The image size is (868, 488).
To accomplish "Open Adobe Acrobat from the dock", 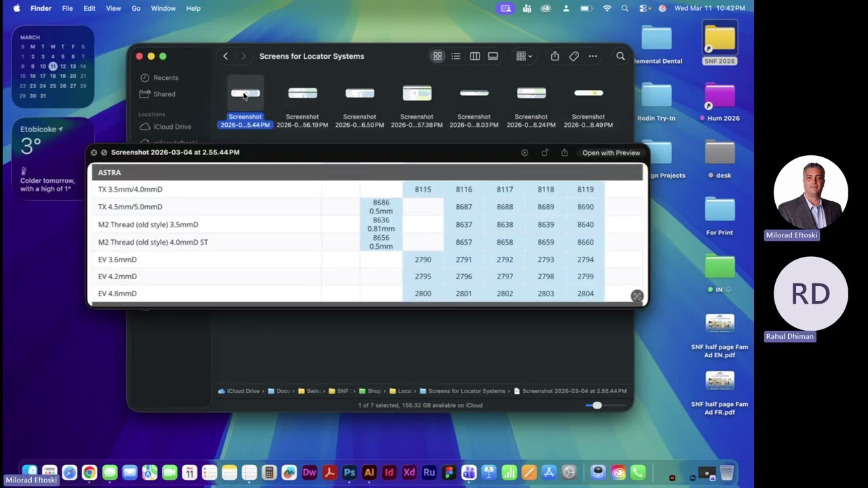I will [330, 472].
